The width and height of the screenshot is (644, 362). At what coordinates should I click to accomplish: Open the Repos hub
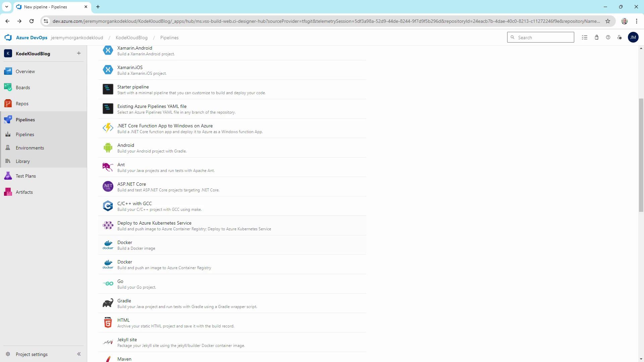(x=44, y=104)
